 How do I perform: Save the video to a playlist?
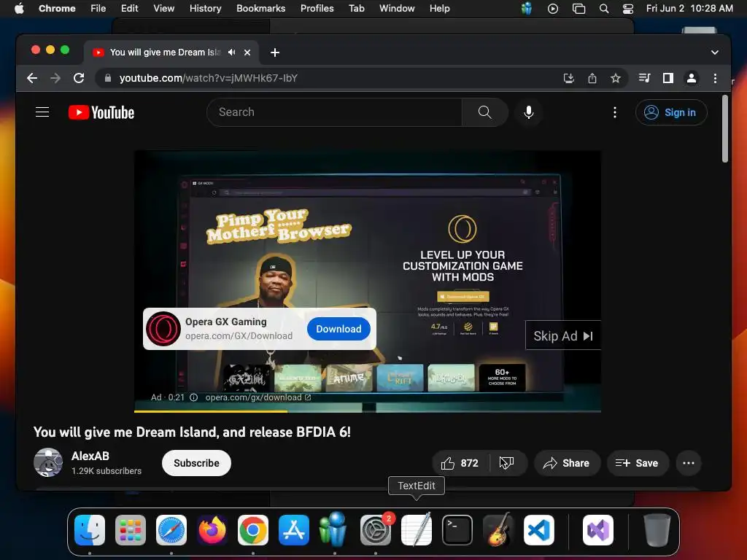(638, 463)
